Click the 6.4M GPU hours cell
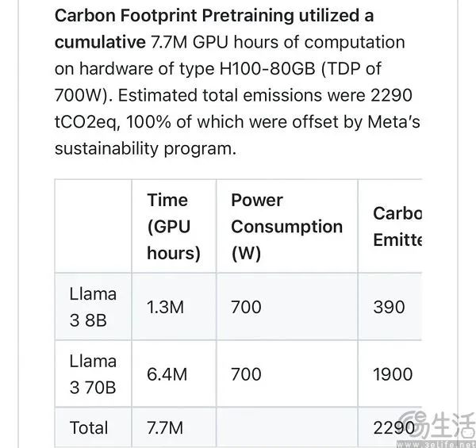This screenshot has height=448, width=476. 167,374
